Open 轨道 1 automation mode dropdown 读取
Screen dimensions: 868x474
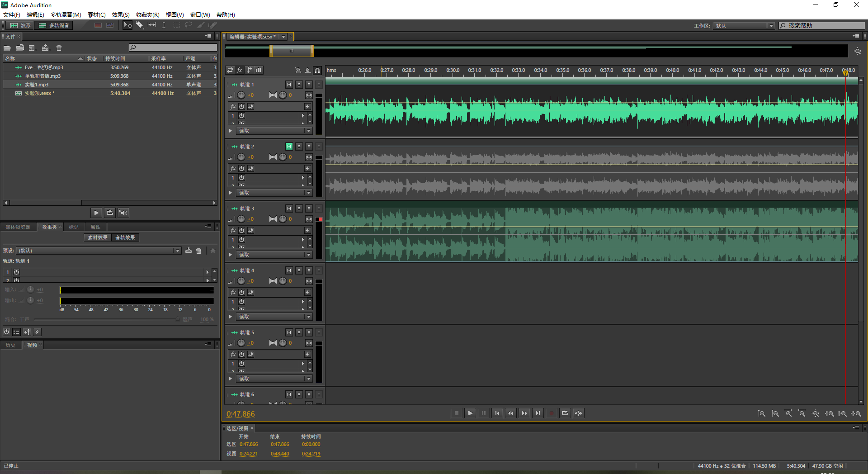[274, 131]
